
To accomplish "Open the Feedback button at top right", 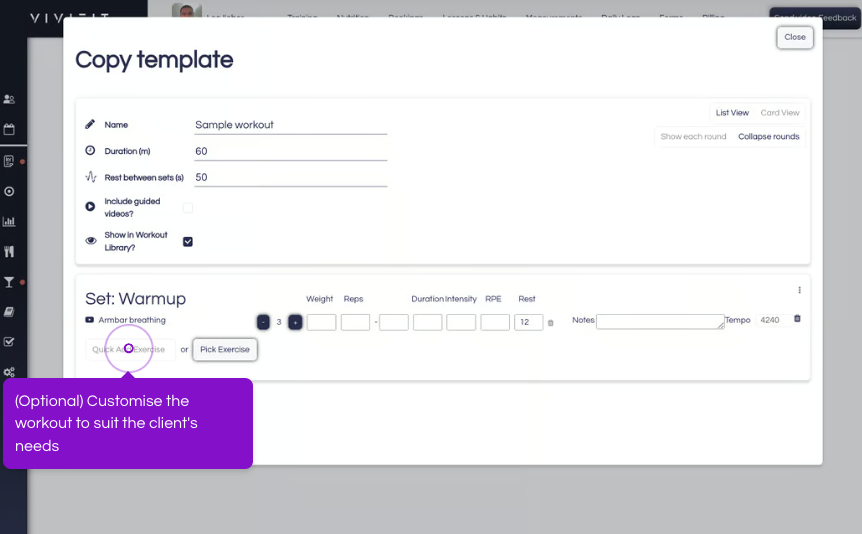I will coord(815,18).
